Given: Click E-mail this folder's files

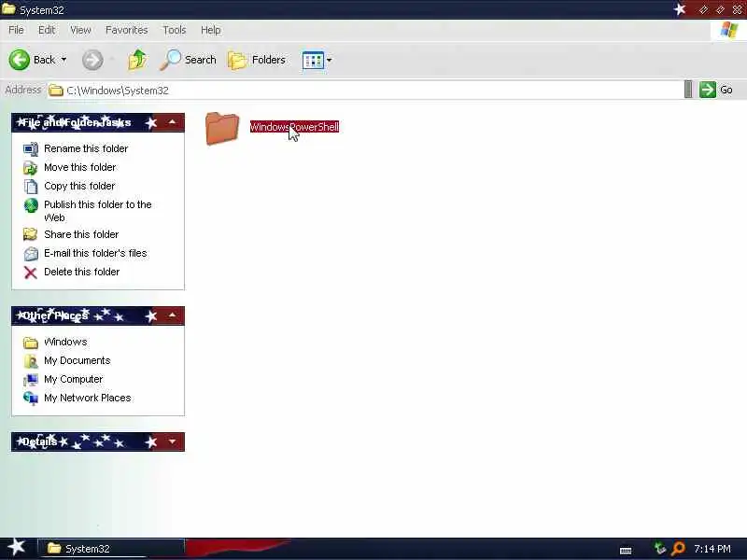Looking at the screenshot, I should [95, 253].
